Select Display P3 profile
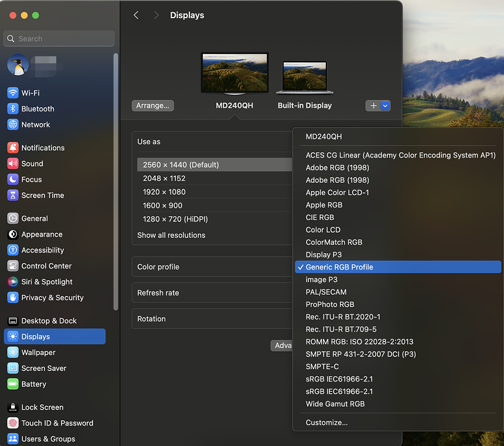The width and height of the screenshot is (504, 446). pyautogui.click(x=398, y=255)
